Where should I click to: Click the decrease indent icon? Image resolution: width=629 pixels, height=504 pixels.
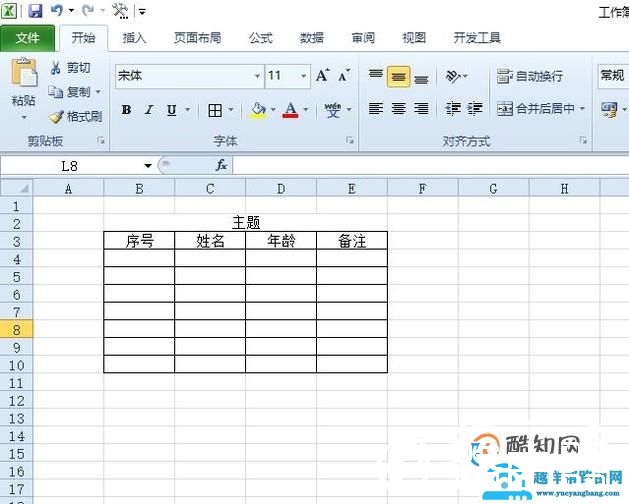(453, 108)
